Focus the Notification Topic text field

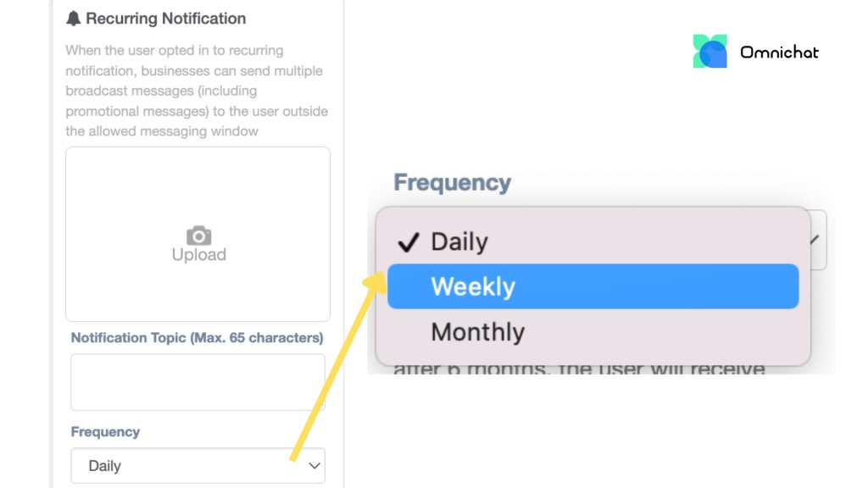click(198, 382)
